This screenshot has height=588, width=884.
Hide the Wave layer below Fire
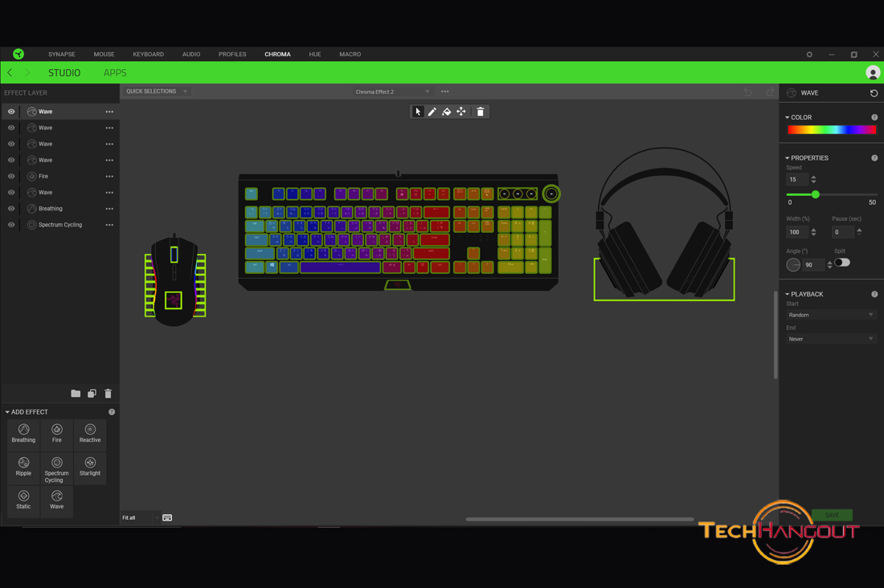tap(11, 193)
